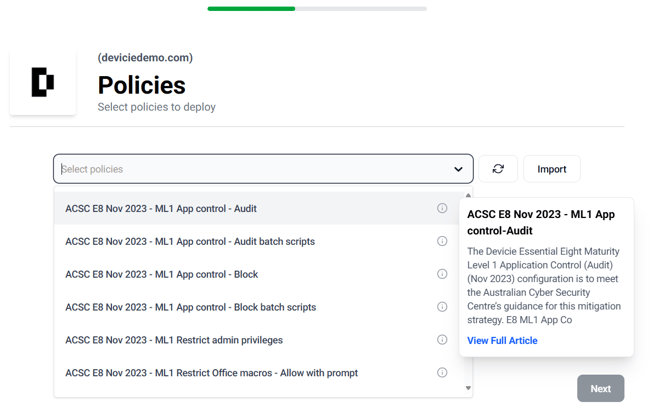Viewport: 653px width, 419px height.
Task: Show info icon for Audit batch scripts policy
Action: (442, 241)
